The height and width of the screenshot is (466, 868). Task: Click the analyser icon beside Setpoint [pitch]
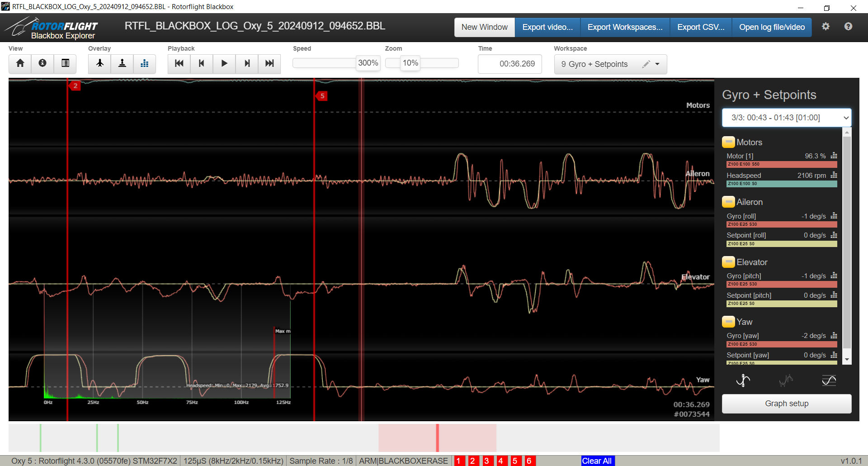[834, 295]
